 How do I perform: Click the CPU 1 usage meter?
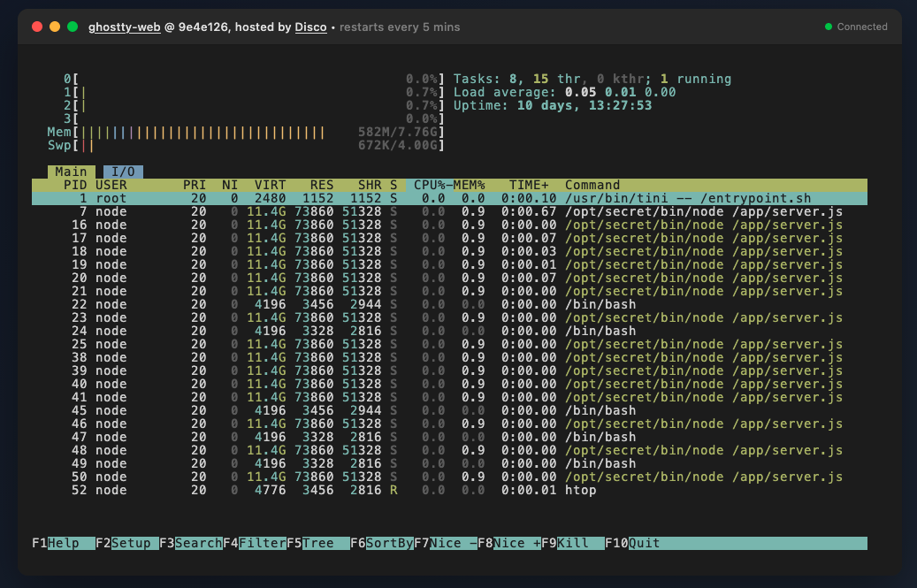point(254,92)
